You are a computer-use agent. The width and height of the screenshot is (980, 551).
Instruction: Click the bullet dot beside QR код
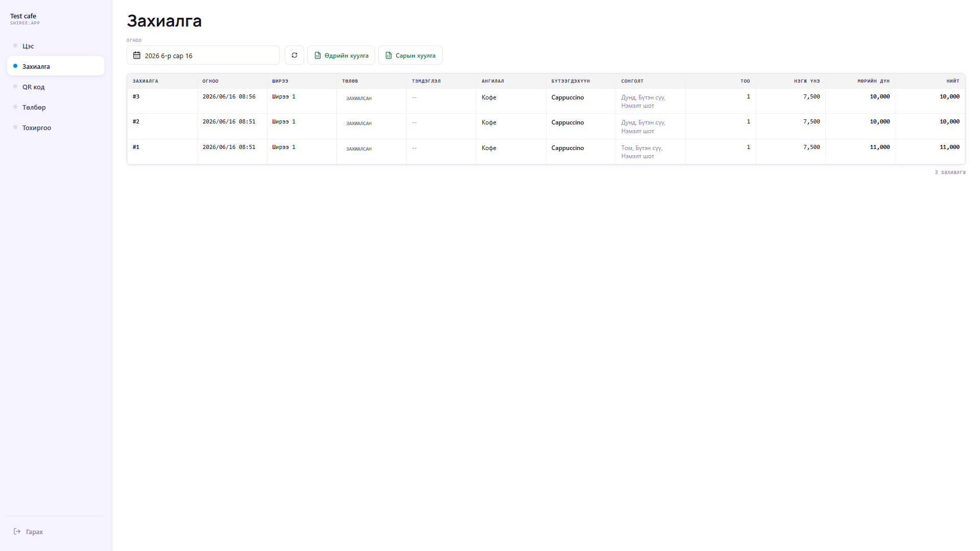point(15,86)
